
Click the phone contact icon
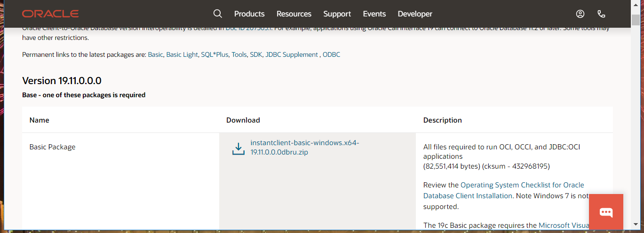click(601, 14)
